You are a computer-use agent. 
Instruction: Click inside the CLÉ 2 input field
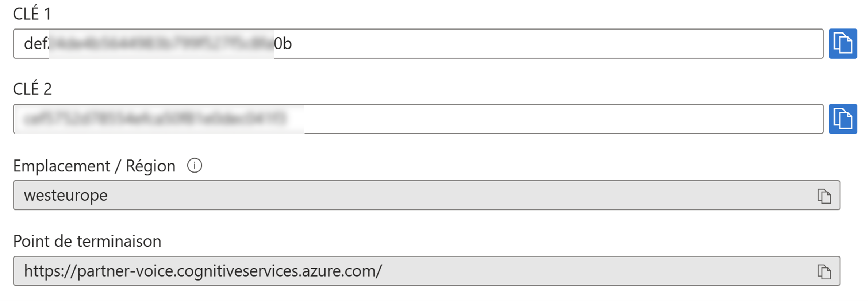(x=402, y=119)
